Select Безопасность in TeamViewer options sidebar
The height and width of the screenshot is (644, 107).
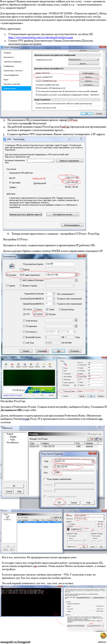tap(9, 57)
